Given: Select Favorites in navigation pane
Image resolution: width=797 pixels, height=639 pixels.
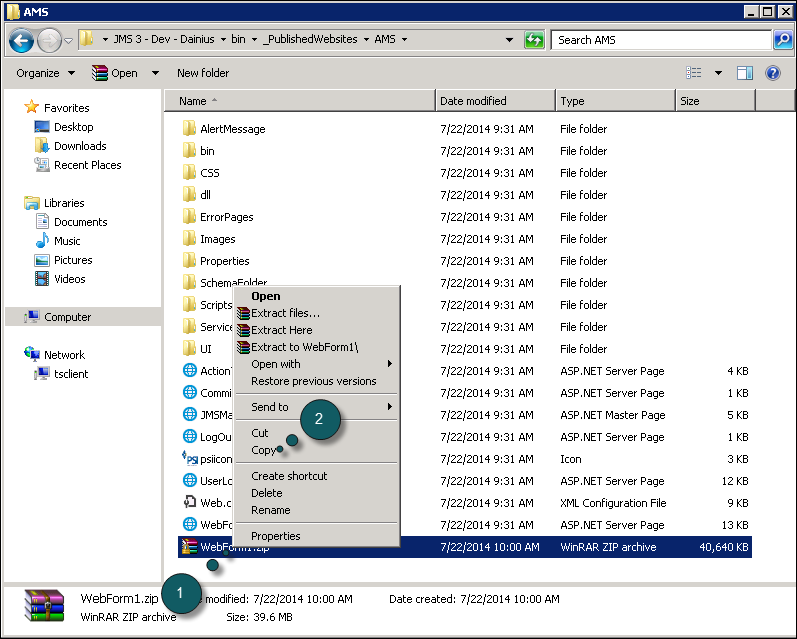Looking at the screenshot, I should click(x=66, y=108).
